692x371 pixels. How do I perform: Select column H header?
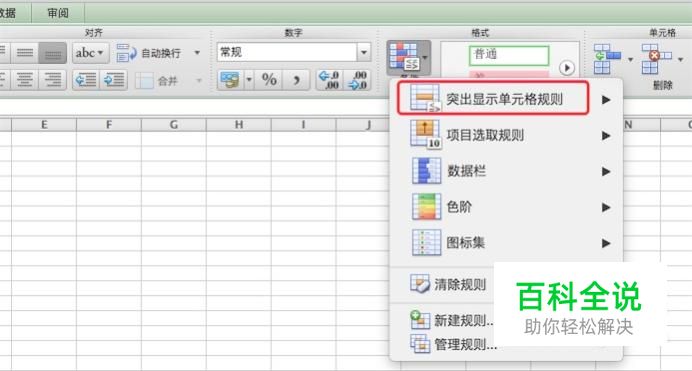[239, 125]
